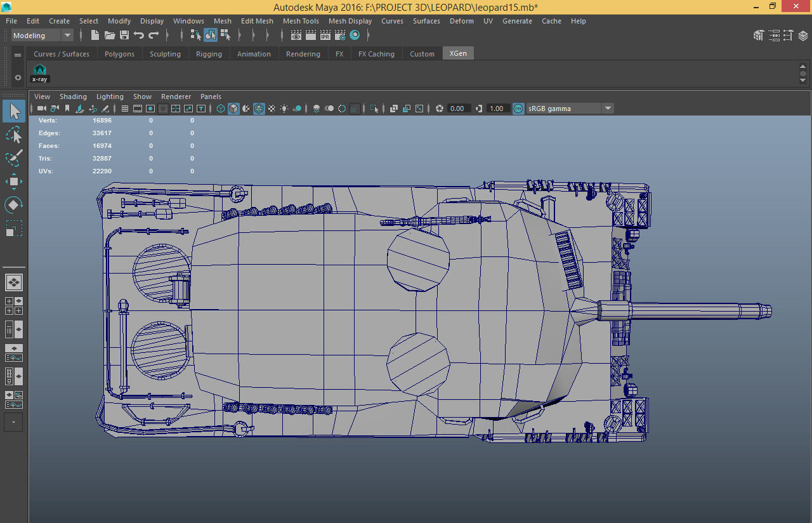
Task: Expand panel layout options arrow in toolbox
Action: [14, 422]
